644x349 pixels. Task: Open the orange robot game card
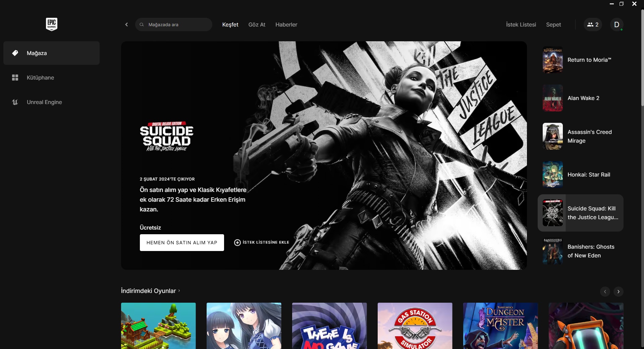click(x=586, y=326)
